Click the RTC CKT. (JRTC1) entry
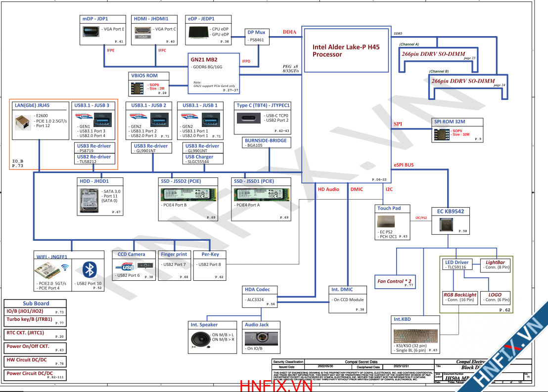Viewport: 548px width, 392px height. (25, 333)
